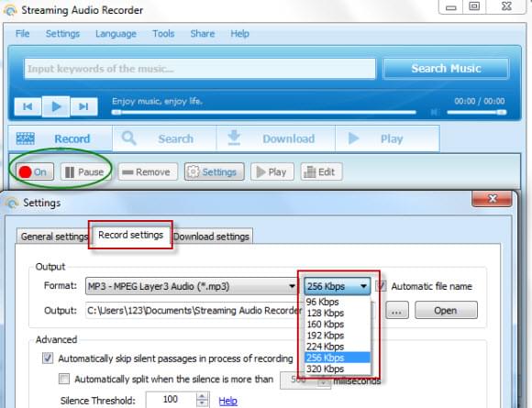Open the Help menu

tap(240, 34)
